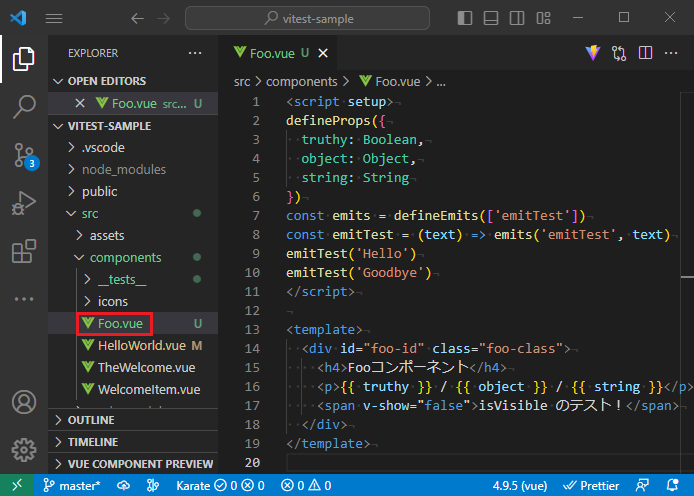
Task: Close the Foo.vue editor tab
Action: [323, 53]
